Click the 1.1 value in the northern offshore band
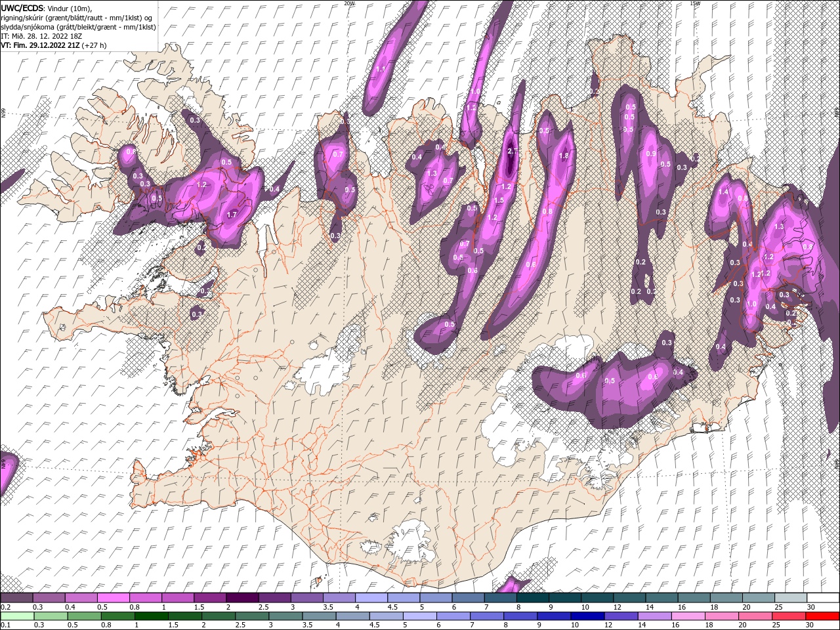The height and width of the screenshot is (630, 840). 381,69
